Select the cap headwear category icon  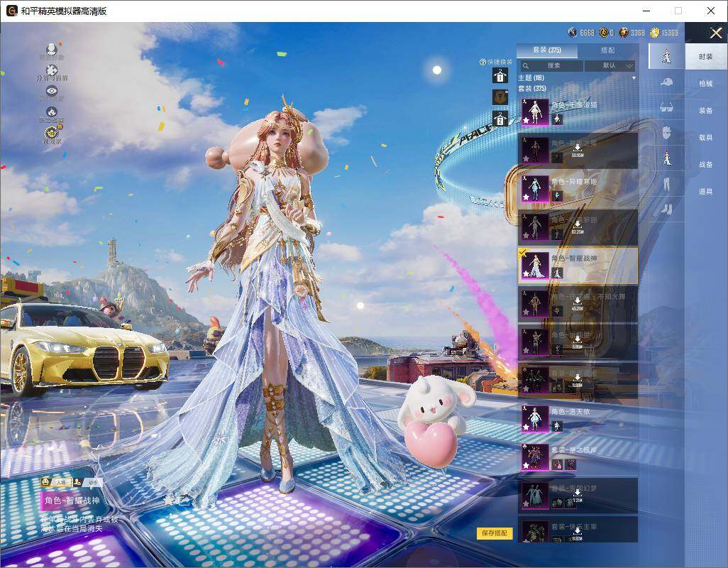[x=667, y=82]
